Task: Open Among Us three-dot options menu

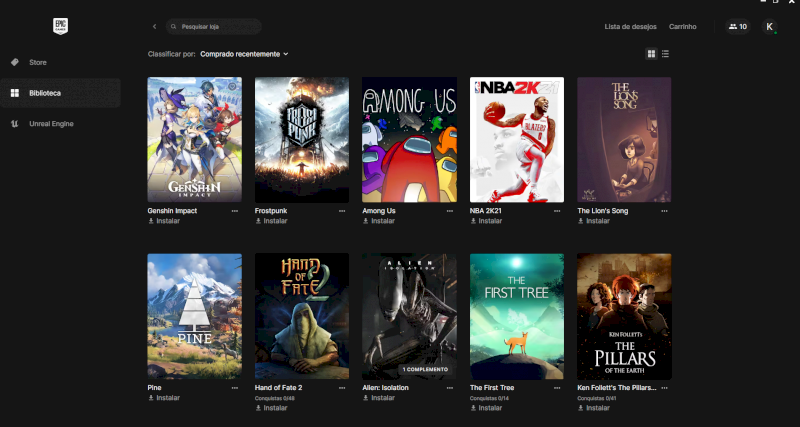Action: tap(450, 211)
